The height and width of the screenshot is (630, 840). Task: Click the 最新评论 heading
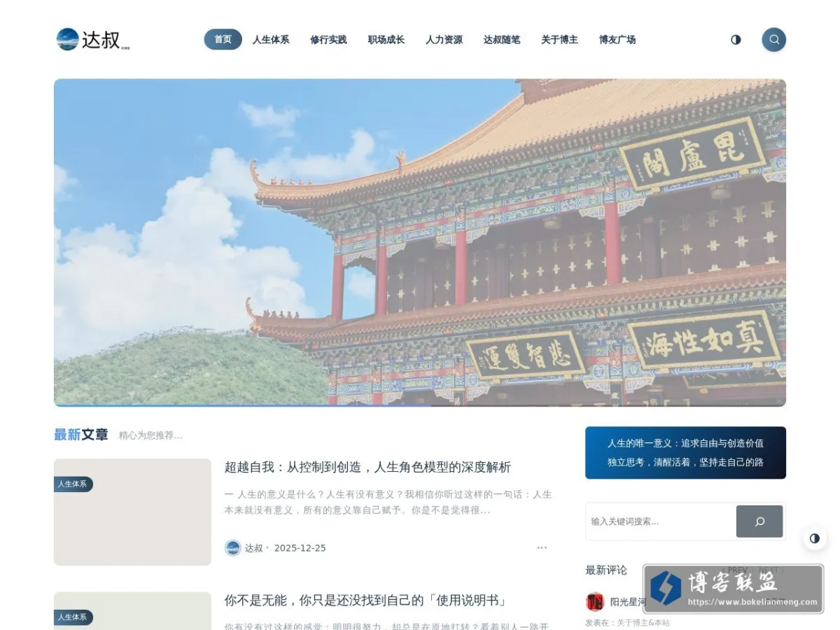(x=606, y=570)
